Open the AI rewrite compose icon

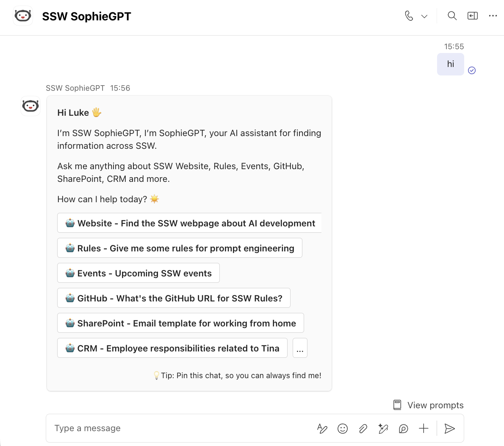tap(383, 428)
